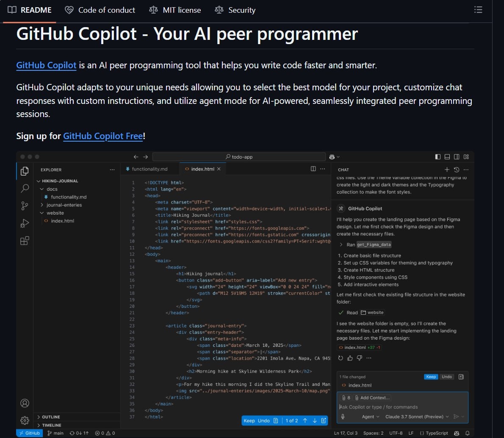Click the main branch status item
Screen dimensions: 504x438
(55, 433)
